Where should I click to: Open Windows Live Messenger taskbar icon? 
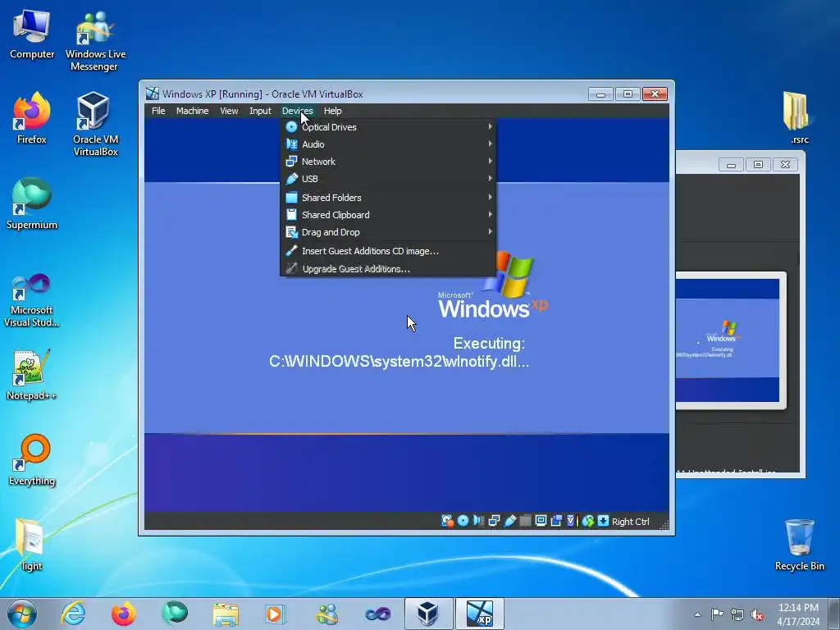coord(326,614)
